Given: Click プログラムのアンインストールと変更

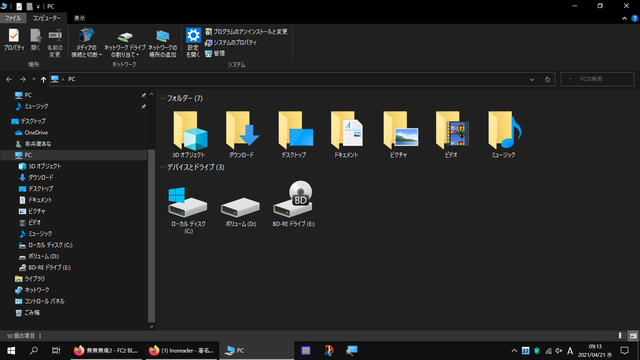Looking at the screenshot, I should pos(247,32).
